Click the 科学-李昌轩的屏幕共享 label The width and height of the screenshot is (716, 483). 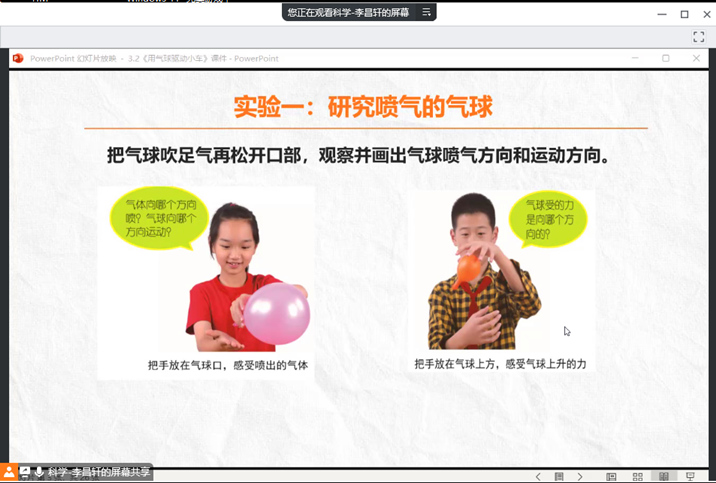pos(99,472)
